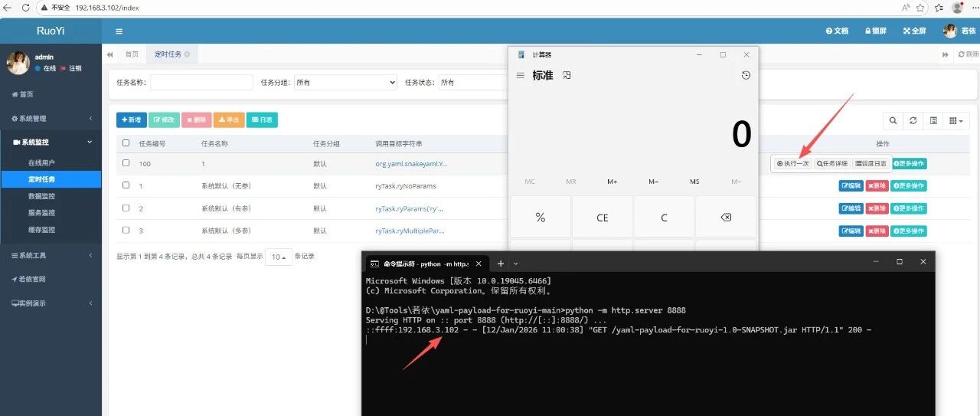Click the table refresh icon

[x=913, y=120]
